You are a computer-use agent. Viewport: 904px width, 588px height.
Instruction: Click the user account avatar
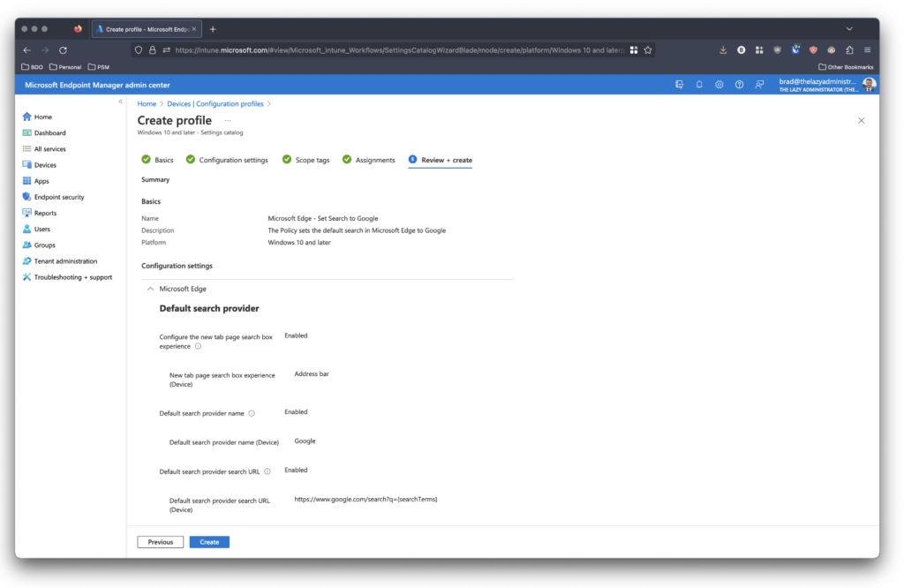click(869, 85)
